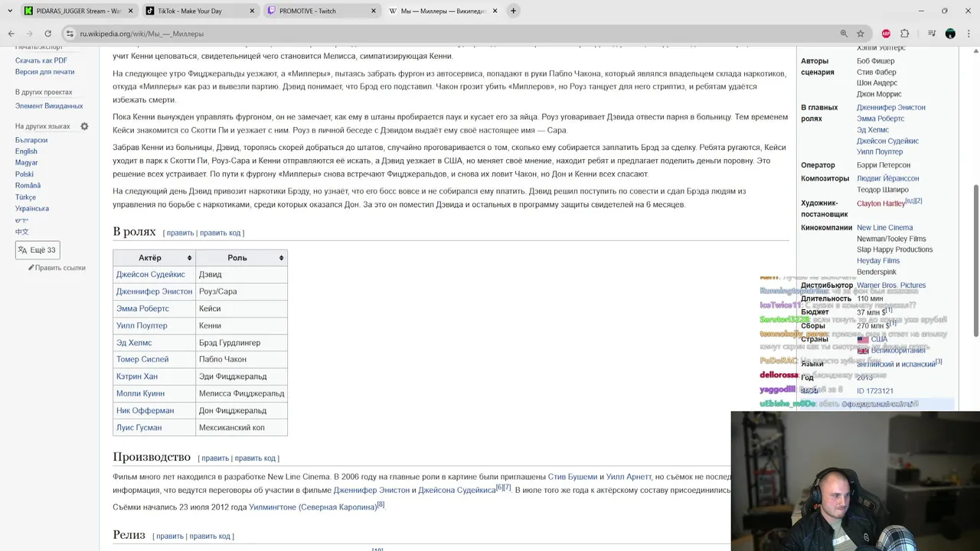Open Молли Куинн link in cast table
Image resolution: width=980 pixels, height=551 pixels.
point(140,393)
